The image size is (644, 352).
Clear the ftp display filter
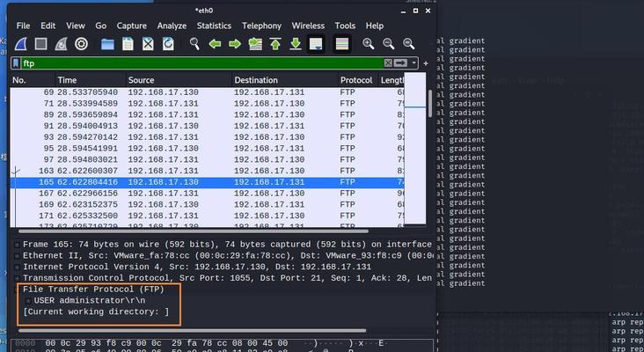388,62
